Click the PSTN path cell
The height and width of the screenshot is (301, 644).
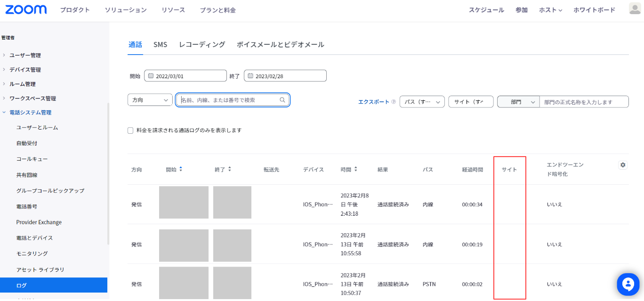429,284
